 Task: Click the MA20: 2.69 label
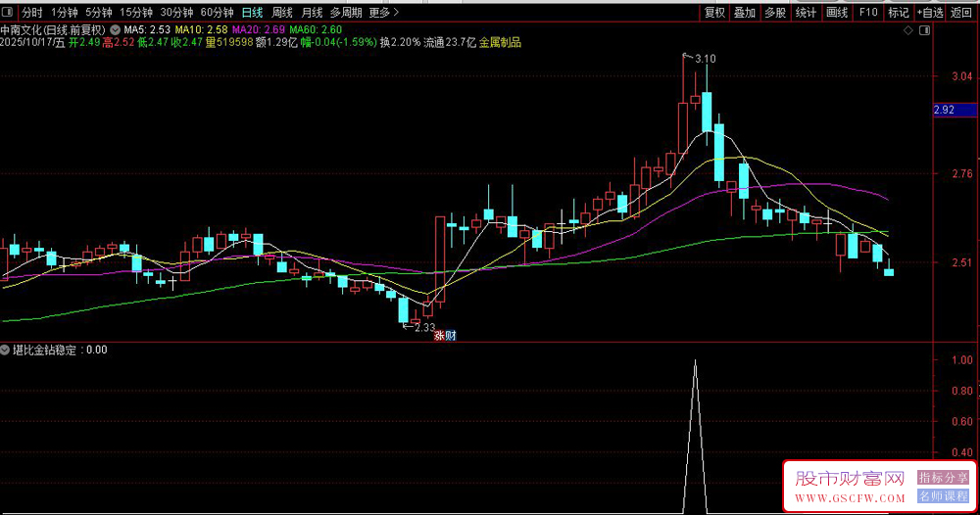[x=258, y=29]
